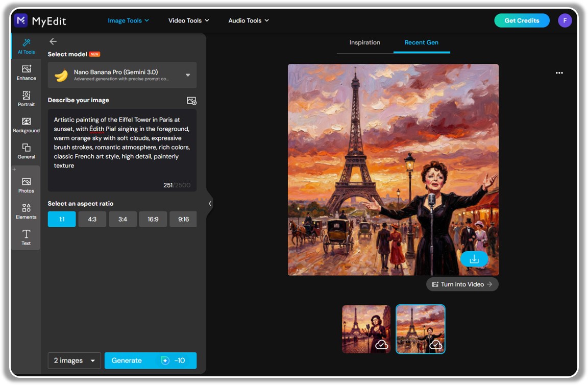Image resolution: width=588 pixels, height=385 pixels.
Task: Switch to the Inspiration tab
Action: pyautogui.click(x=364, y=43)
